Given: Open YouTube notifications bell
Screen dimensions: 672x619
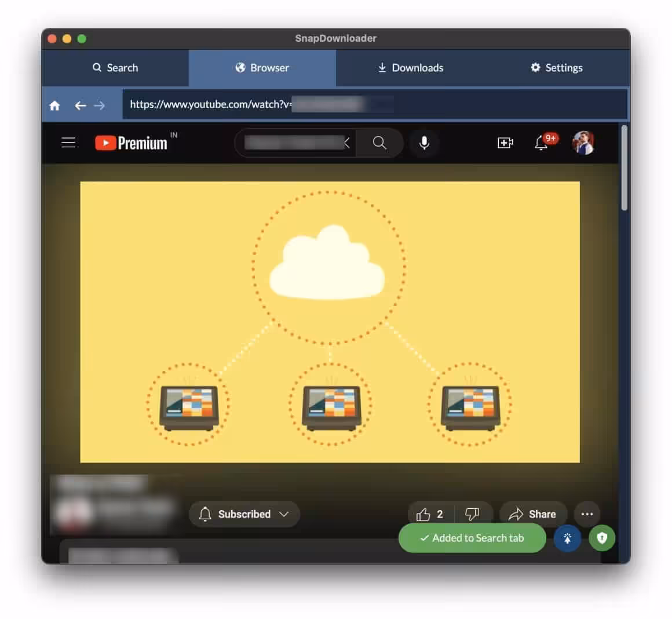Looking at the screenshot, I should coord(540,143).
